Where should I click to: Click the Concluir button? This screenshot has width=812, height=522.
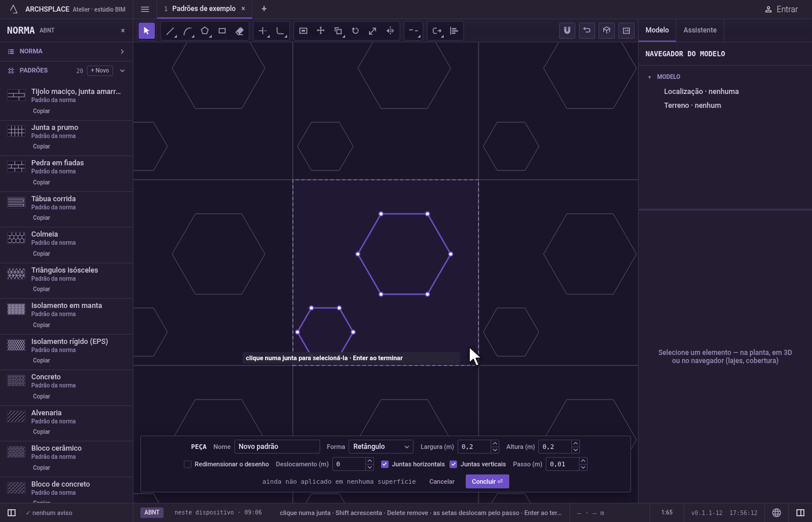coord(487,481)
